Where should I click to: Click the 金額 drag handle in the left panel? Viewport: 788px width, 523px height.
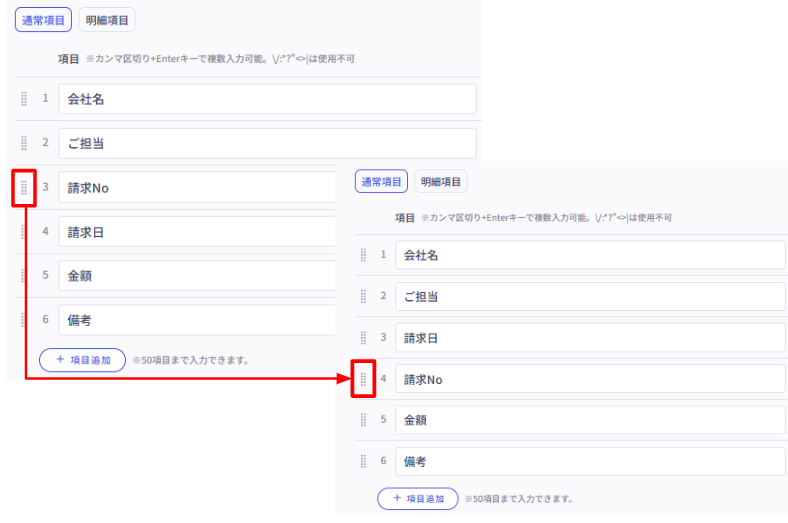(24, 276)
